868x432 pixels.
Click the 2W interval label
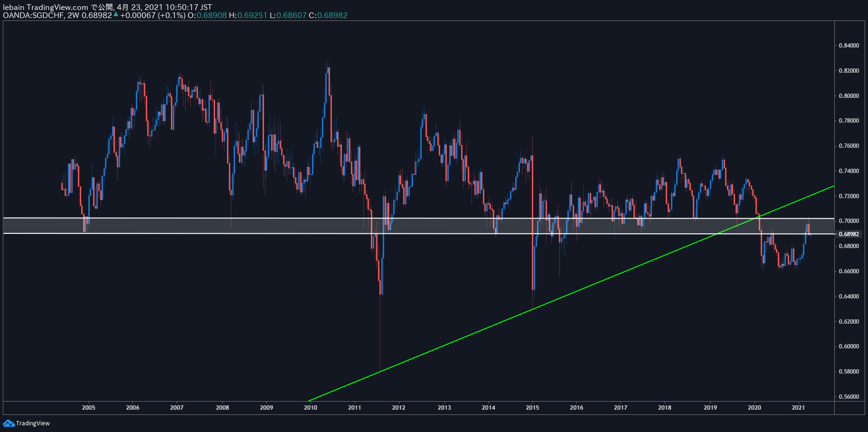(74, 15)
